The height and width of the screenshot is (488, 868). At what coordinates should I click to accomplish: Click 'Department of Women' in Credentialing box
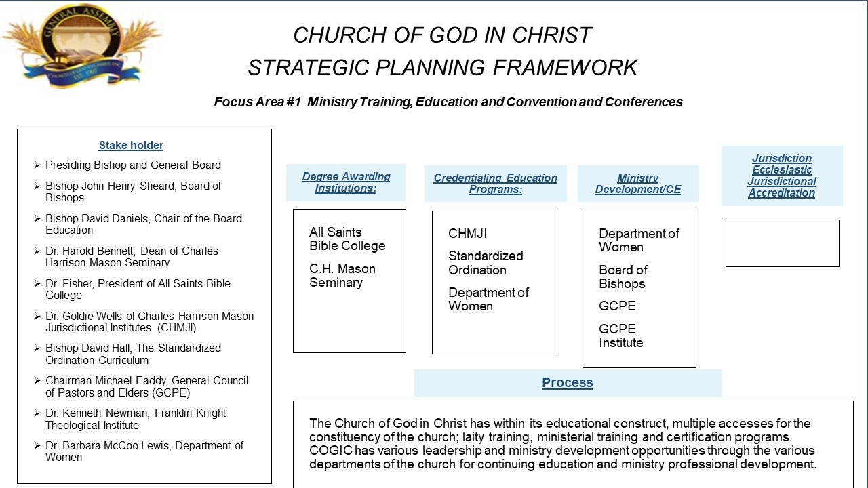(488, 299)
